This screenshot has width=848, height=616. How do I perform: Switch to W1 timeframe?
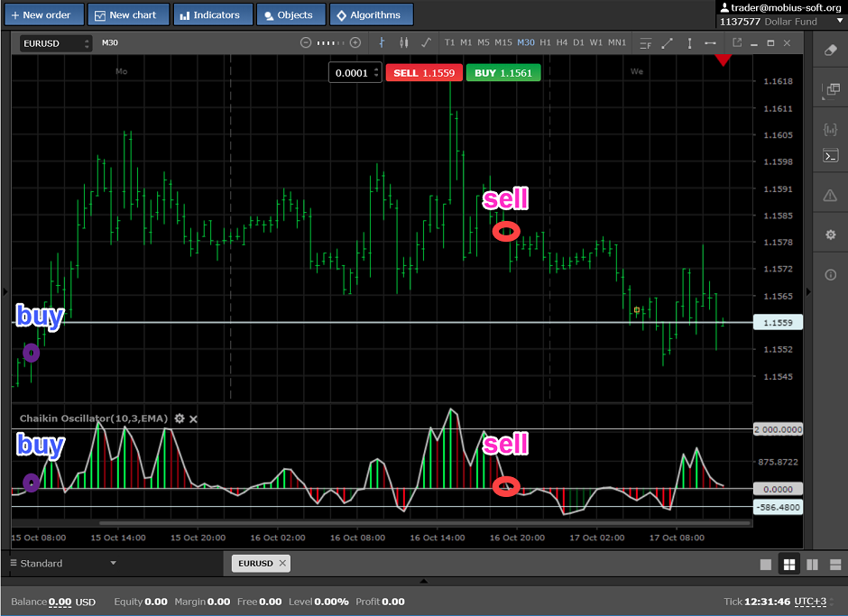tap(596, 42)
